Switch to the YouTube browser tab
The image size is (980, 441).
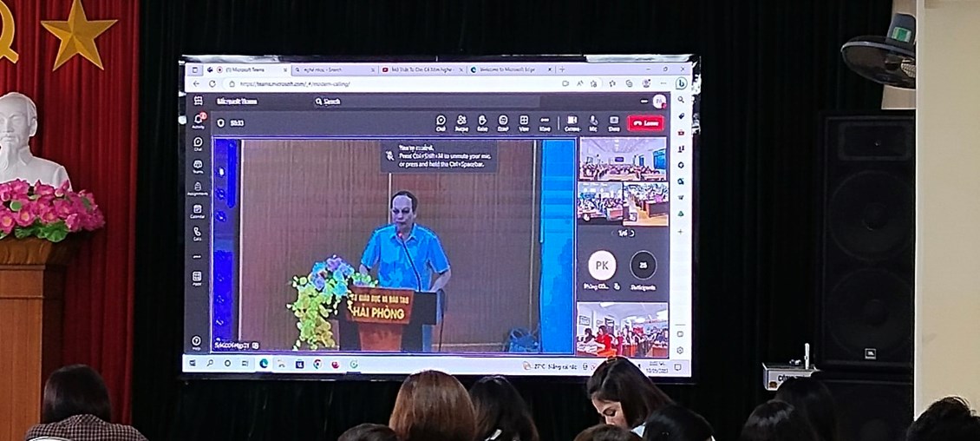tap(419, 69)
